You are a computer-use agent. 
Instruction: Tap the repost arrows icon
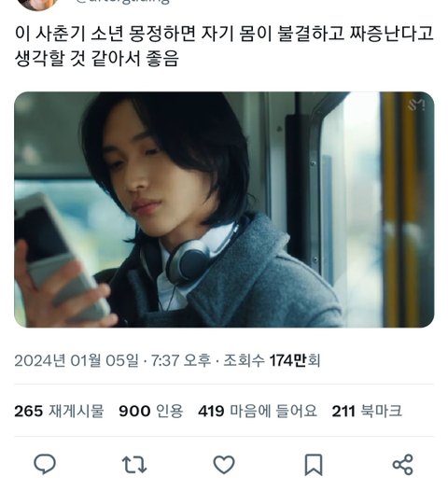134,465
